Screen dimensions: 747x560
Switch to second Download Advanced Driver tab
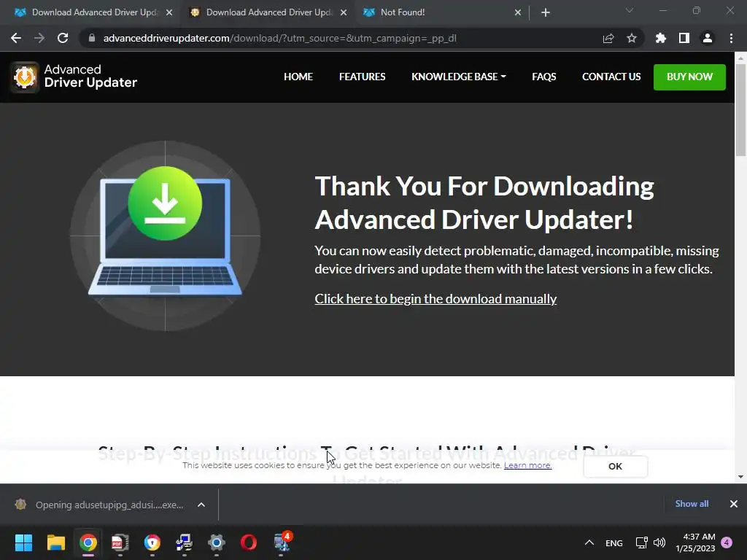click(x=270, y=12)
